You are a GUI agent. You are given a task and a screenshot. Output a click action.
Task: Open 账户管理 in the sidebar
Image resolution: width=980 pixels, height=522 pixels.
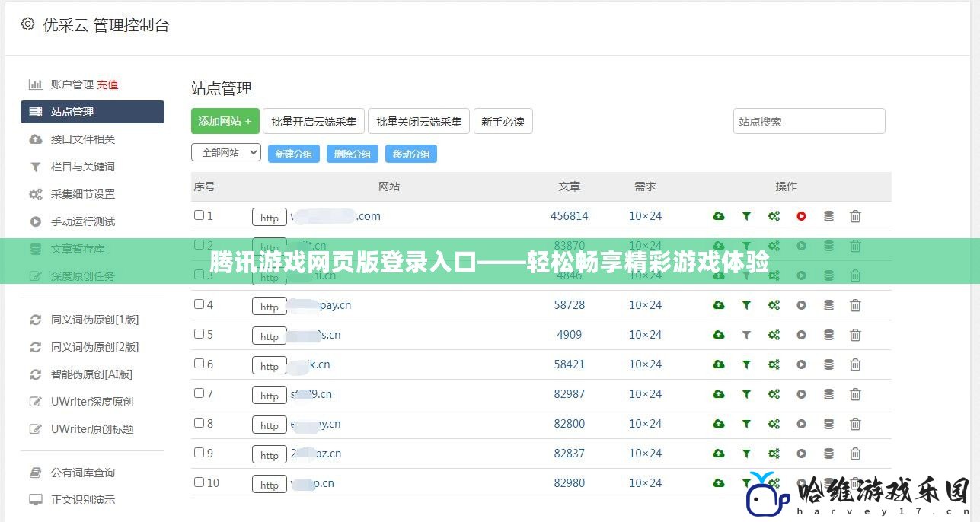coord(72,84)
